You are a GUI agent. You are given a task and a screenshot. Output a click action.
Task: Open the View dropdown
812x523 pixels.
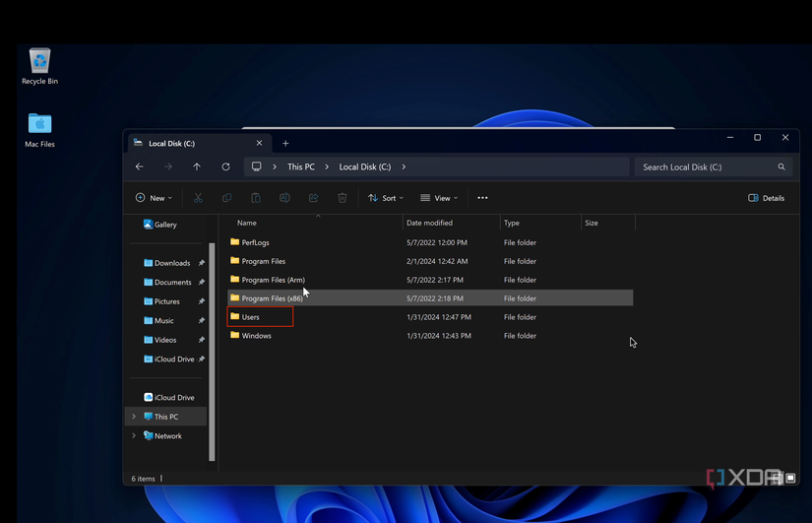click(x=439, y=198)
